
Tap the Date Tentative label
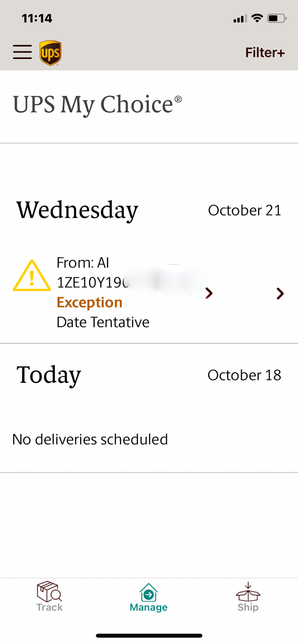pyautogui.click(x=103, y=322)
